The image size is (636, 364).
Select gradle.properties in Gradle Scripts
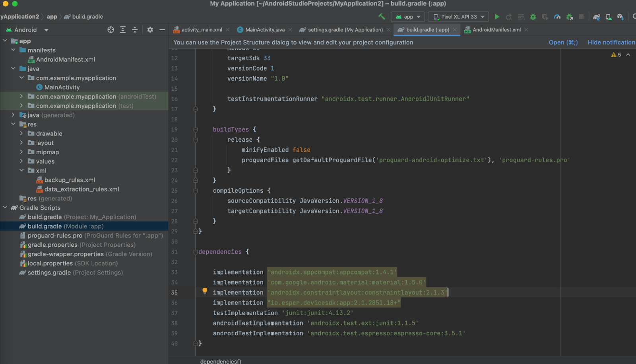coord(52,245)
